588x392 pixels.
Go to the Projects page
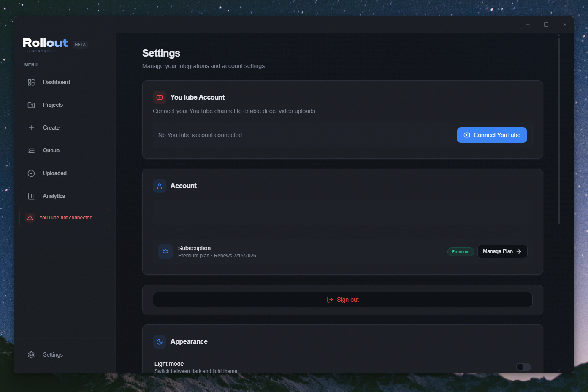click(x=65, y=105)
